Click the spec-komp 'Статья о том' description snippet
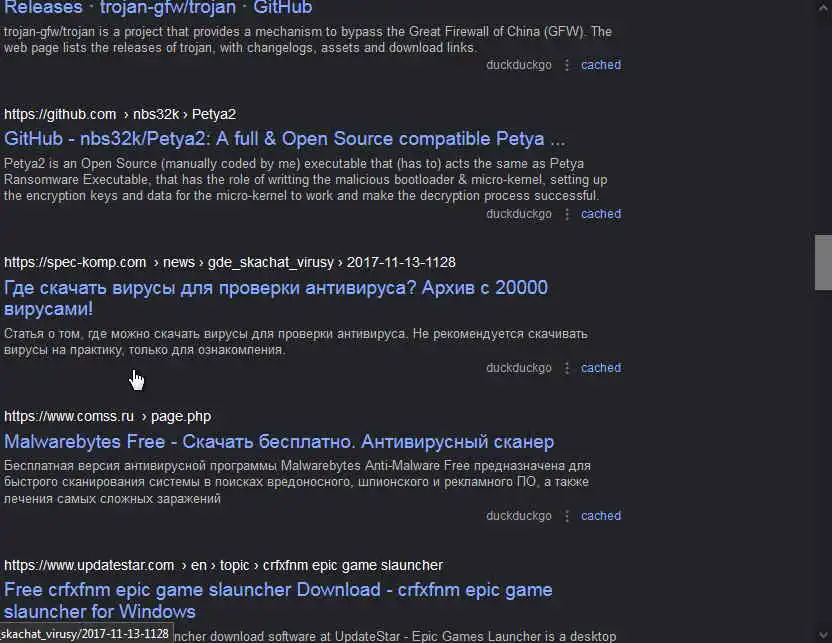The width and height of the screenshot is (832, 643). click(296, 342)
